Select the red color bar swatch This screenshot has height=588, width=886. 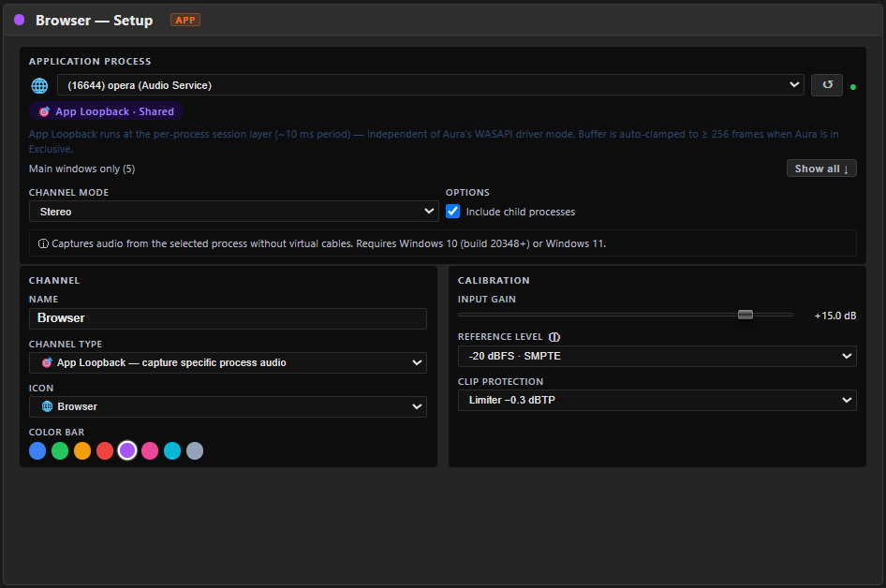click(x=105, y=450)
